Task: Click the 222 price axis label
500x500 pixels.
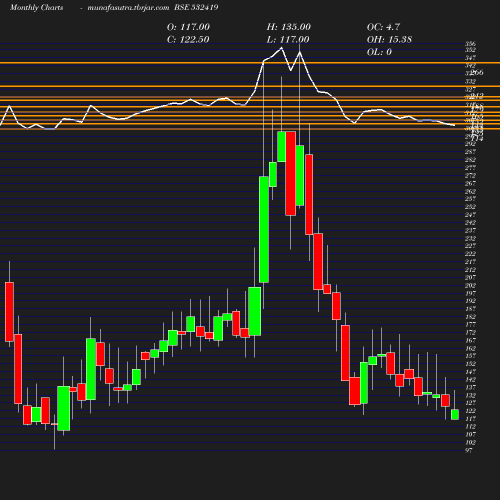Action: (470, 254)
